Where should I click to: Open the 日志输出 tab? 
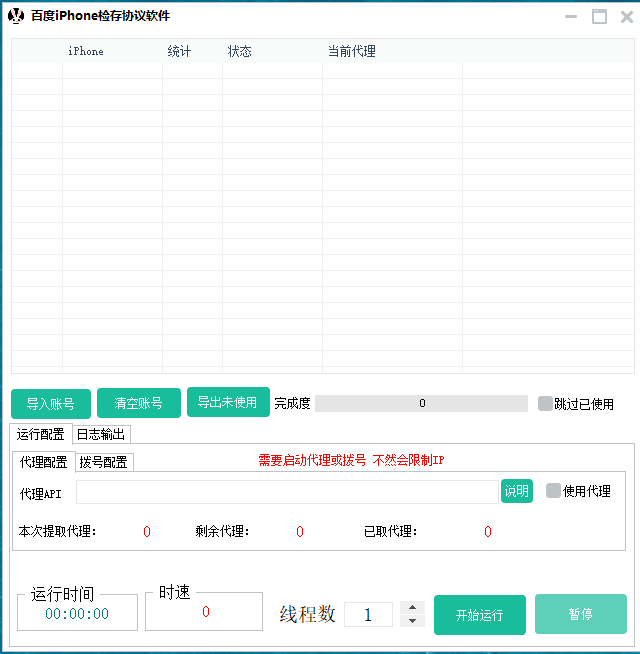pos(101,434)
